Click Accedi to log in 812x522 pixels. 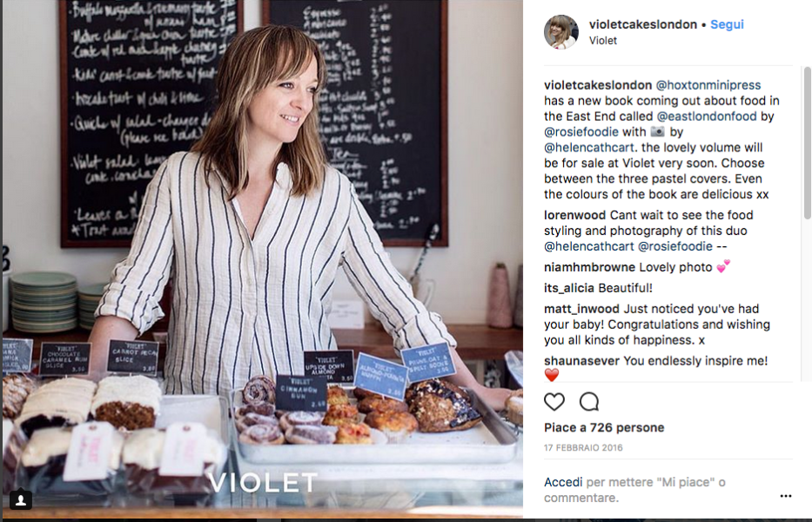(x=563, y=482)
